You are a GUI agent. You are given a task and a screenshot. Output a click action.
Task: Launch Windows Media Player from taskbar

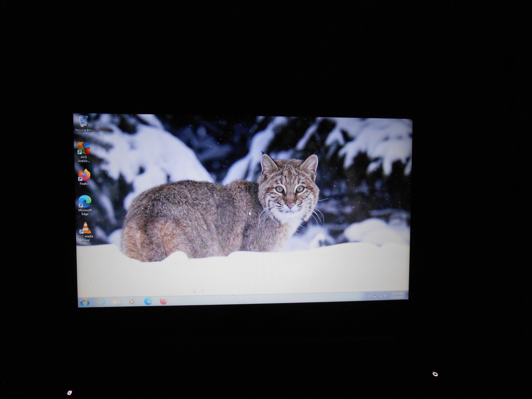pos(132,302)
